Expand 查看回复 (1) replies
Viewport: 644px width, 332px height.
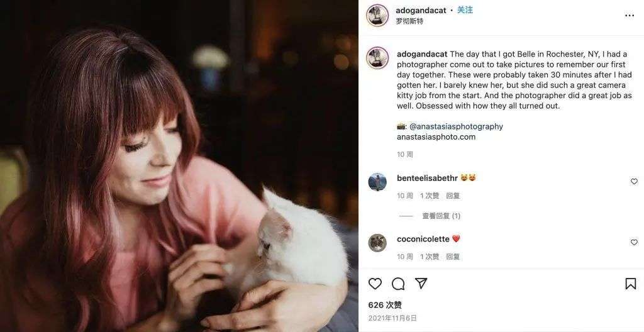point(441,216)
